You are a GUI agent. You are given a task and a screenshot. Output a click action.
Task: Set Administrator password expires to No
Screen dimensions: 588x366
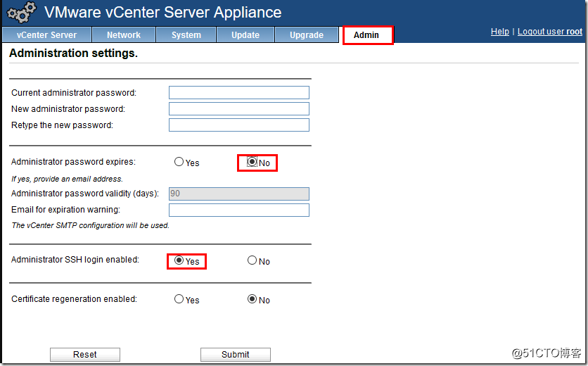[x=252, y=162]
